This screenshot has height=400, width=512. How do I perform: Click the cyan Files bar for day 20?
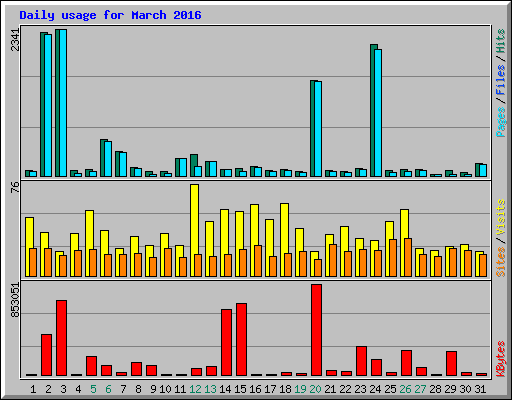318,129
